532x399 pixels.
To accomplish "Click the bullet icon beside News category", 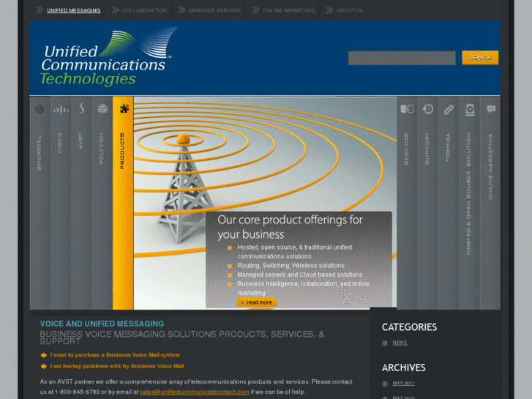I will pos(385,343).
